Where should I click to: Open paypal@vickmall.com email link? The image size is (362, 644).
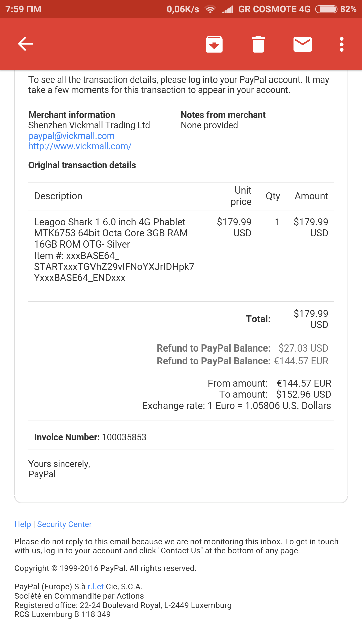[x=71, y=136]
